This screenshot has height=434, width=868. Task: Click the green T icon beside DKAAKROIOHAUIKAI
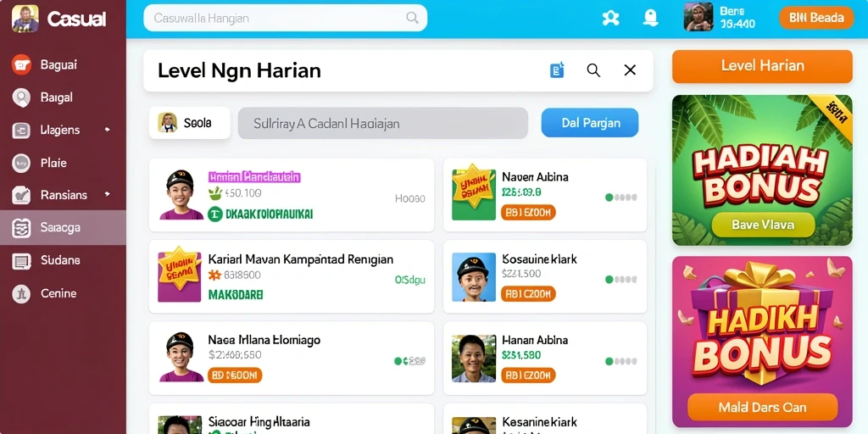(x=214, y=214)
